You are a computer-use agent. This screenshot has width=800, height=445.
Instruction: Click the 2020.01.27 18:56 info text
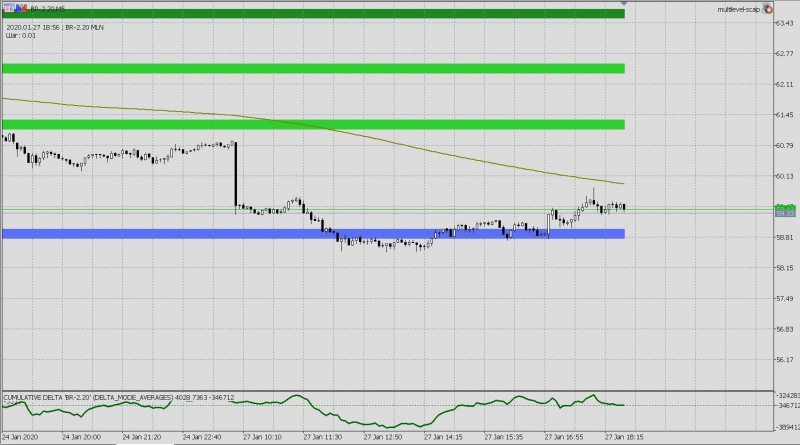pos(33,28)
